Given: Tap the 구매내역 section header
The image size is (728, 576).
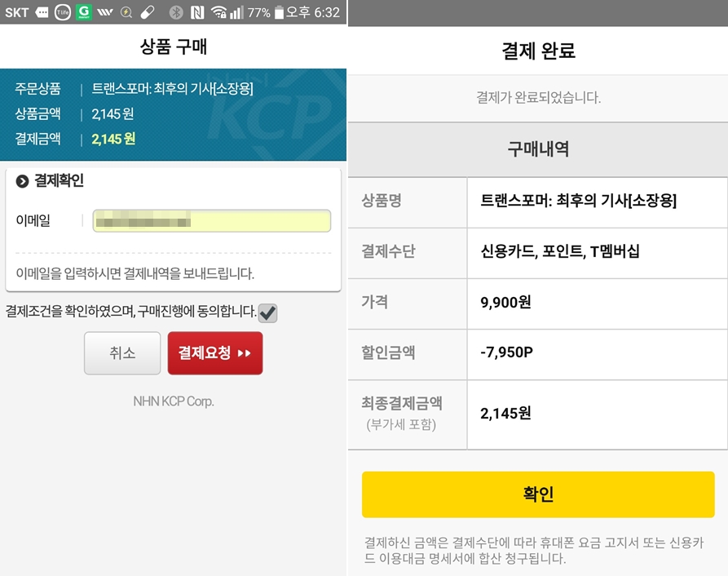Looking at the screenshot, I should click(x=538, y=149).
